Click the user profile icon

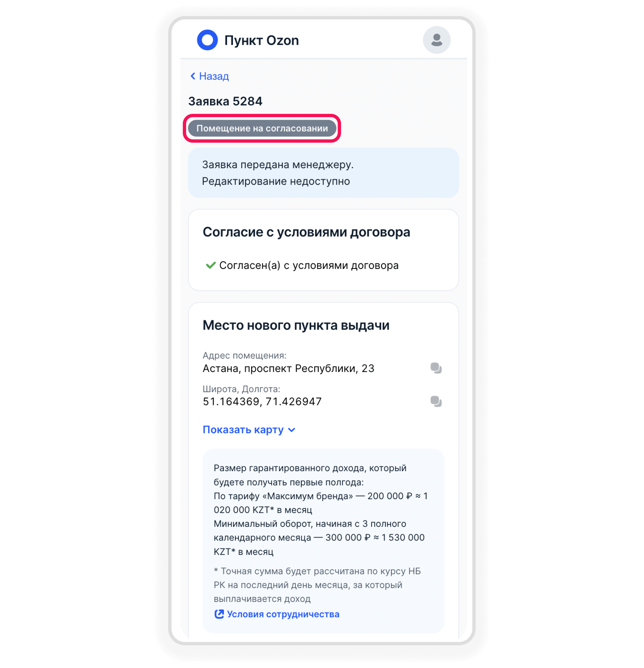(x=436, y=40)
